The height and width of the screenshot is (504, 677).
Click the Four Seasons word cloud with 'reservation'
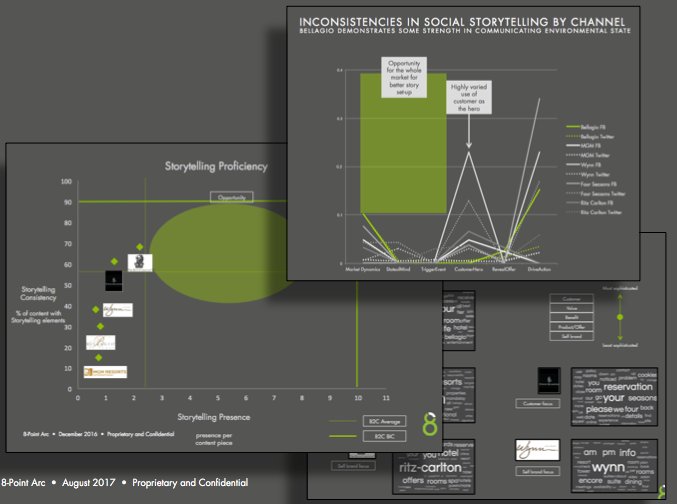tap(614, 397)
